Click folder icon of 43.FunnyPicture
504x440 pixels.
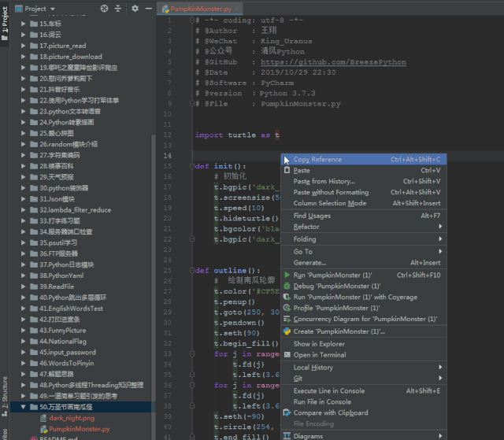tap(34, 330)
